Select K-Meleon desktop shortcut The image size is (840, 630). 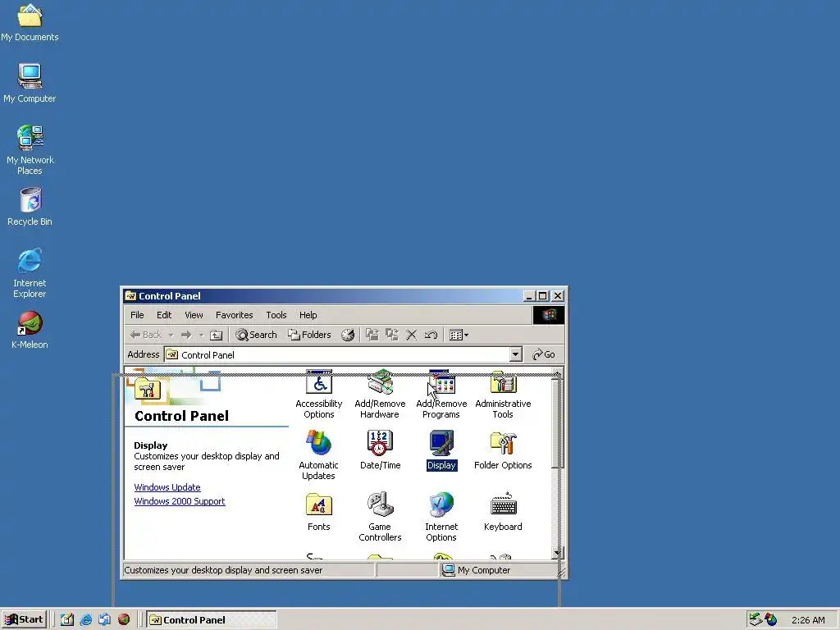(30, 330)
